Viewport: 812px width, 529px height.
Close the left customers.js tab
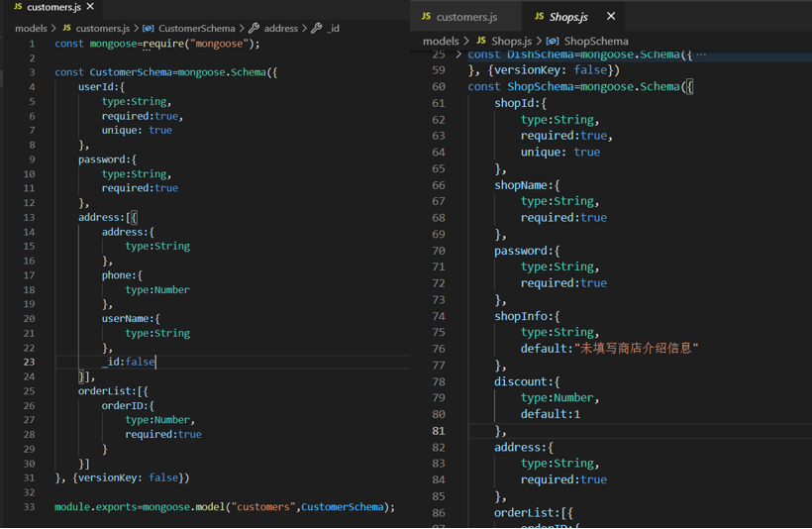(91, 7)
